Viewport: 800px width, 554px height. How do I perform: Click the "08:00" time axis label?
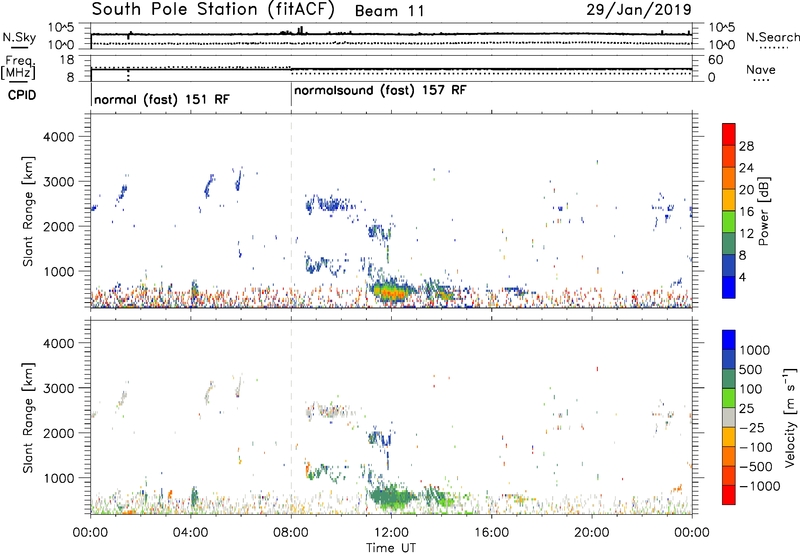point(291,533)
